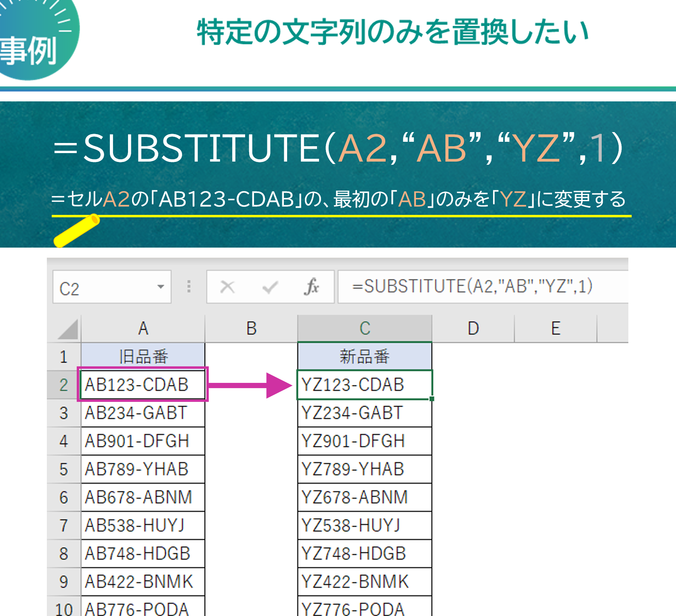Select row 6 header
This screenshot has width=676, height=616.
click(x=64, y=497)
